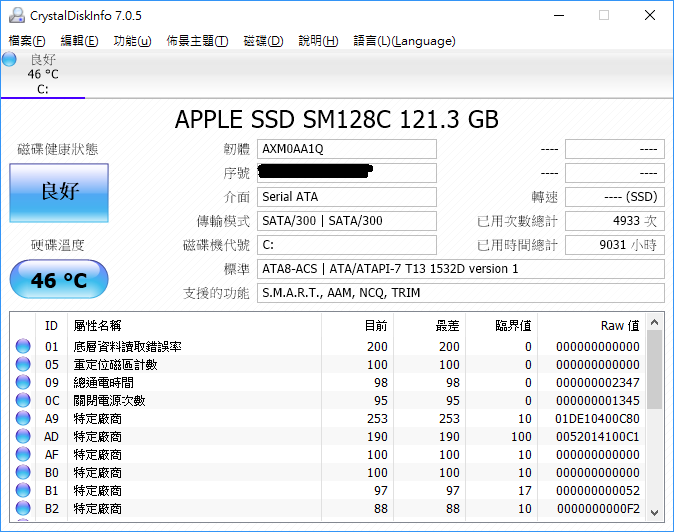Click status orb for attribute 01 row

23,346
